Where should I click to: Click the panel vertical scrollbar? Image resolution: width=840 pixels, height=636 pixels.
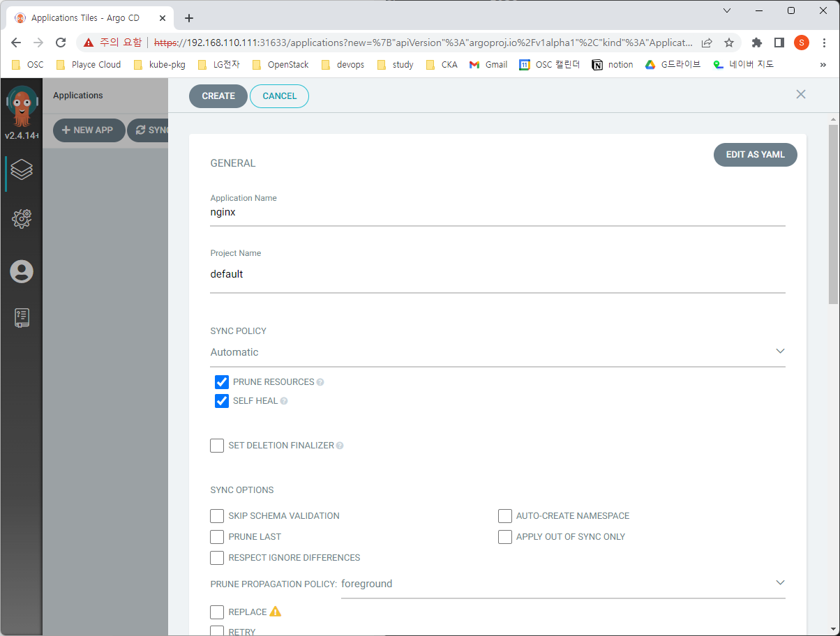tap(833, 213)
